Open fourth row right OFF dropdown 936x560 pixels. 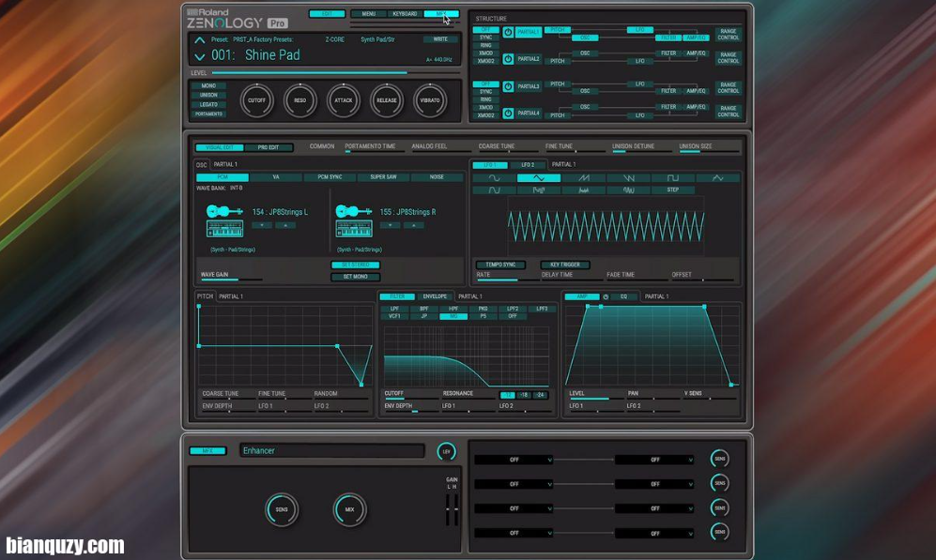click(655, 533)
